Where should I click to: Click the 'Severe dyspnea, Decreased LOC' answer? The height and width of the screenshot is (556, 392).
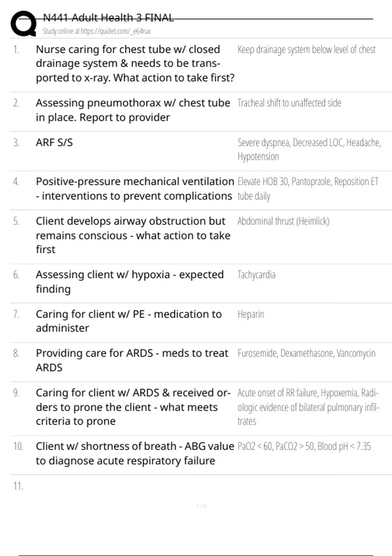tap(309, 149)
